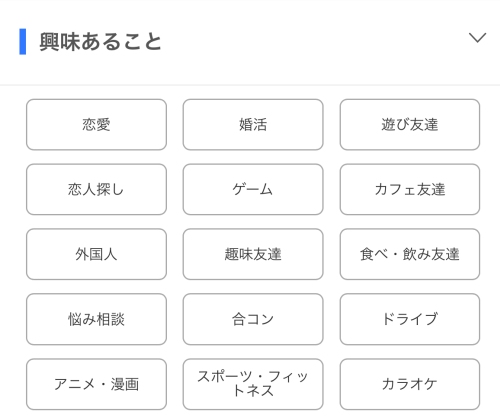This screenshot has height=418, width=500.
Task: Choose the 遊び友達 interest tag
Action: click(x=410, y=124)
